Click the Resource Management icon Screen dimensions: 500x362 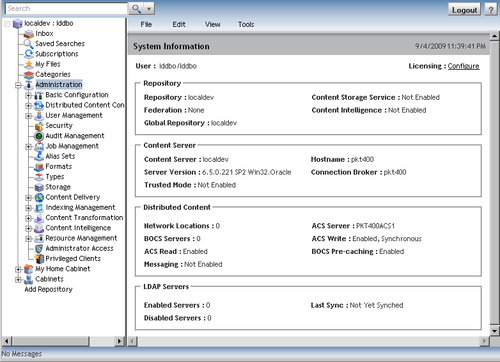pos(39,238)
